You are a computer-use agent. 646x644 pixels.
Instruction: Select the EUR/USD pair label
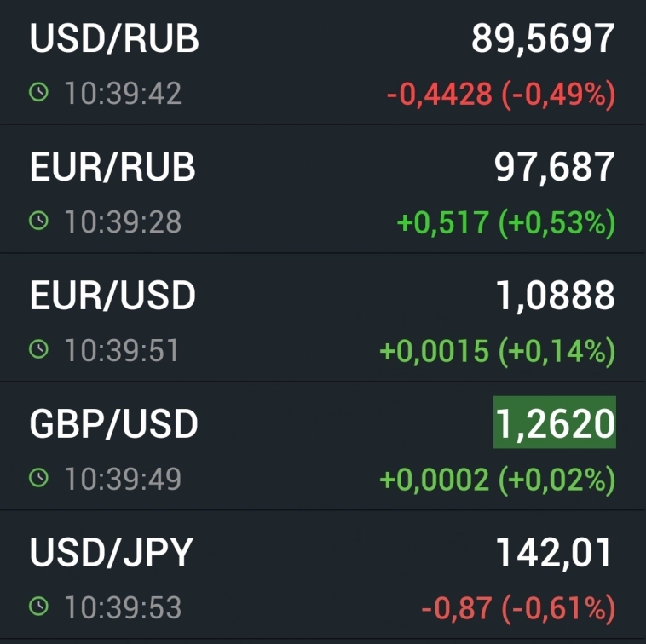[112, 296]
